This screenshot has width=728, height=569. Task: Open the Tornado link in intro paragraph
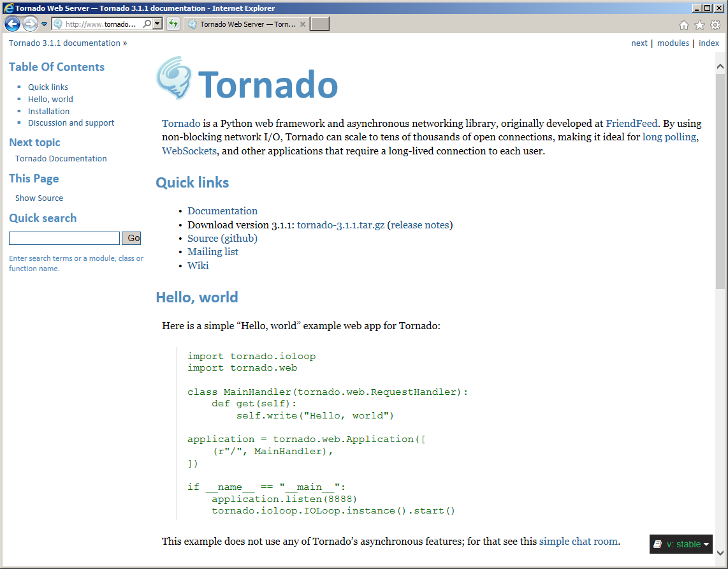[181, 124]
